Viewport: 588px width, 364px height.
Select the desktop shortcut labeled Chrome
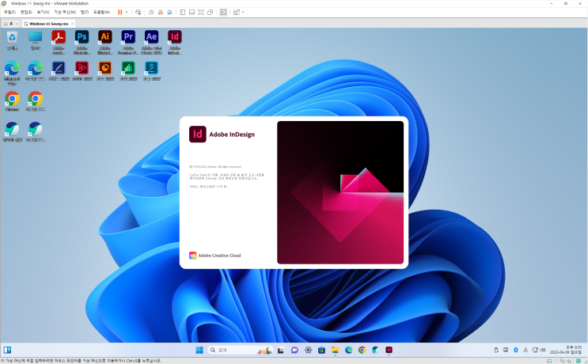click(12, 101)
